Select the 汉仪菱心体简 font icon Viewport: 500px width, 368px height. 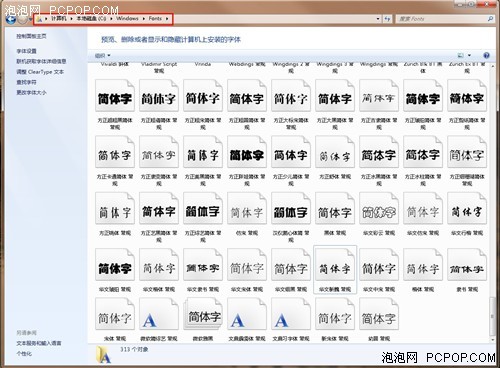[x=291, y=208]
